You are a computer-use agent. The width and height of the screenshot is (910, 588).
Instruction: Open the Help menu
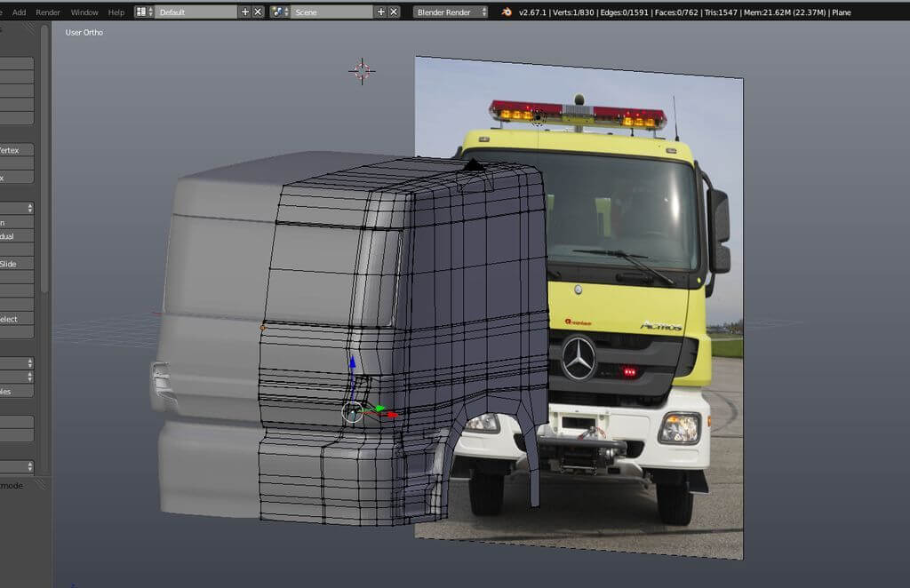click(116, 12)
